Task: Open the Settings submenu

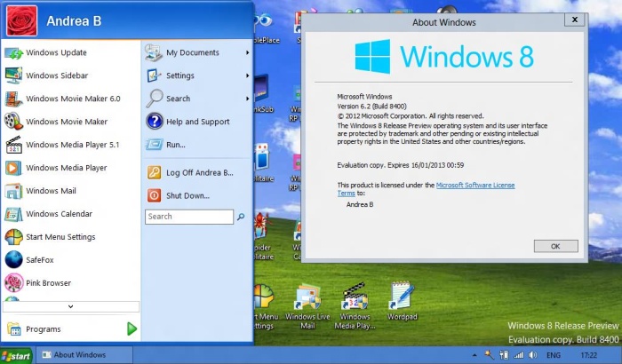Action: pos(197,75)
